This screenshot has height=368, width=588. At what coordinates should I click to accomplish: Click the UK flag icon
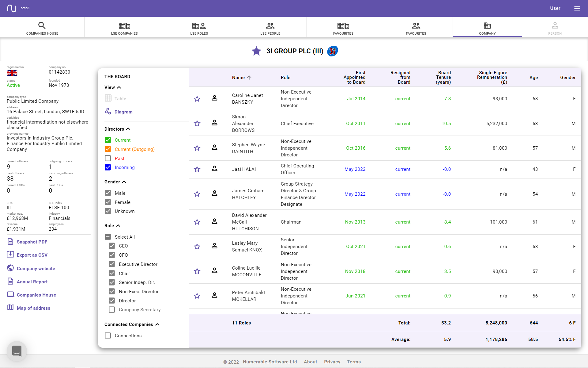[x=12, y=73]
